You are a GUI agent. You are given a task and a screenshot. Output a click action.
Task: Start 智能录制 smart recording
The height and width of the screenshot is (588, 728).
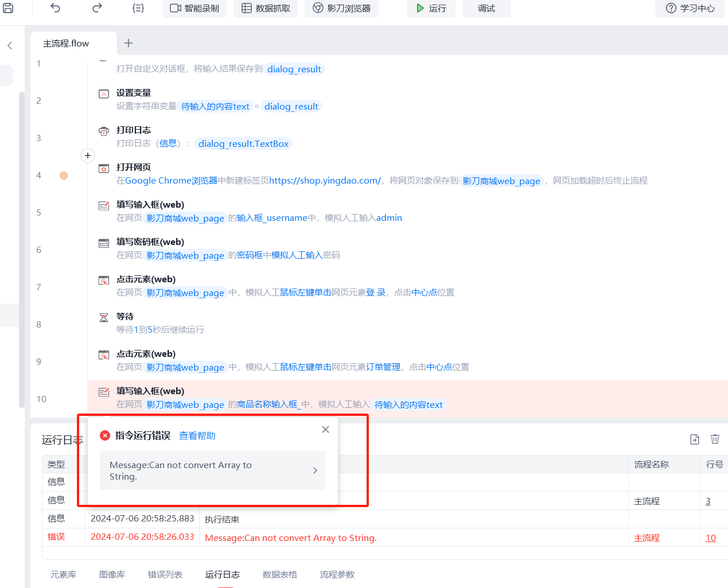(194, 8)
